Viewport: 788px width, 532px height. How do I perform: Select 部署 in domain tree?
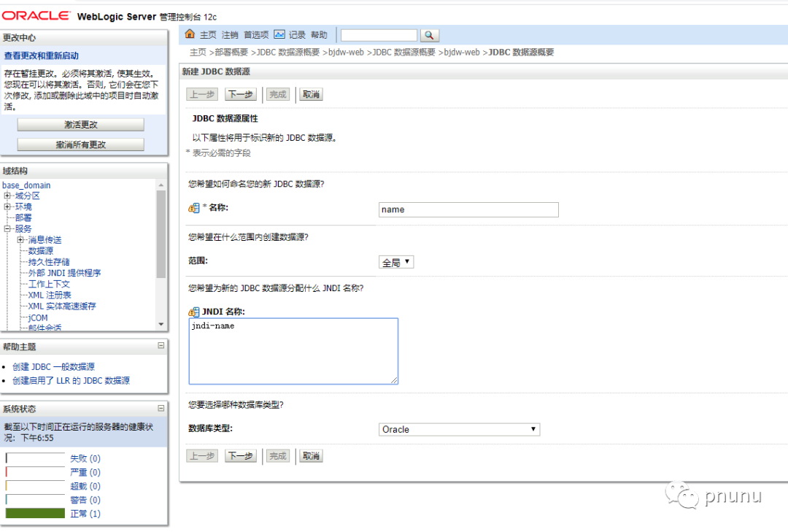(23, 217)
